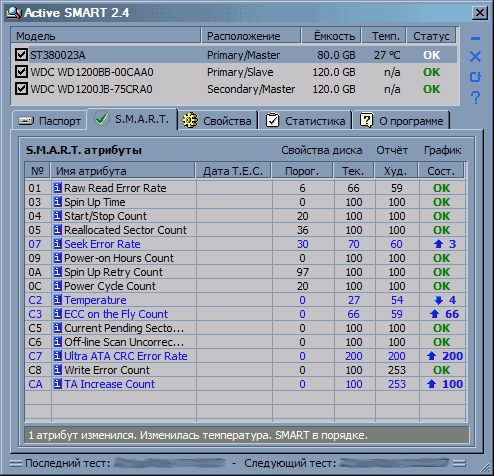This screenshot has width=494, height=476.
Task: Toggle the WDC WD1200BB-00CAA0 checkbox
Action: click(x=21, y=72)
